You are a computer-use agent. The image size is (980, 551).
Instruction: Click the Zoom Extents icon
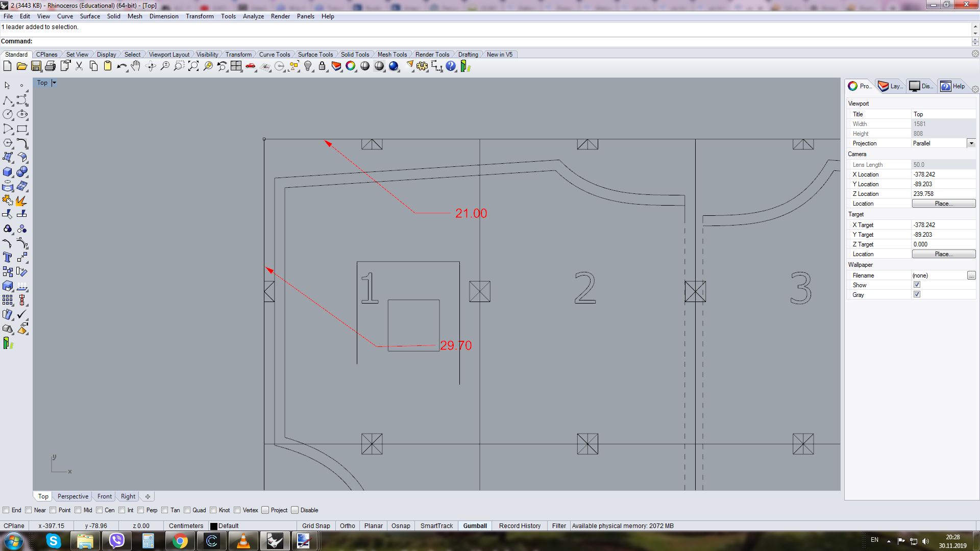[193, 66]
